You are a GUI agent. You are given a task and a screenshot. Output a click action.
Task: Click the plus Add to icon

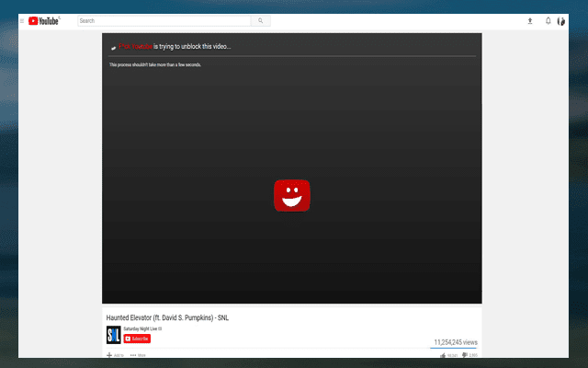click(x=109, y=354)
